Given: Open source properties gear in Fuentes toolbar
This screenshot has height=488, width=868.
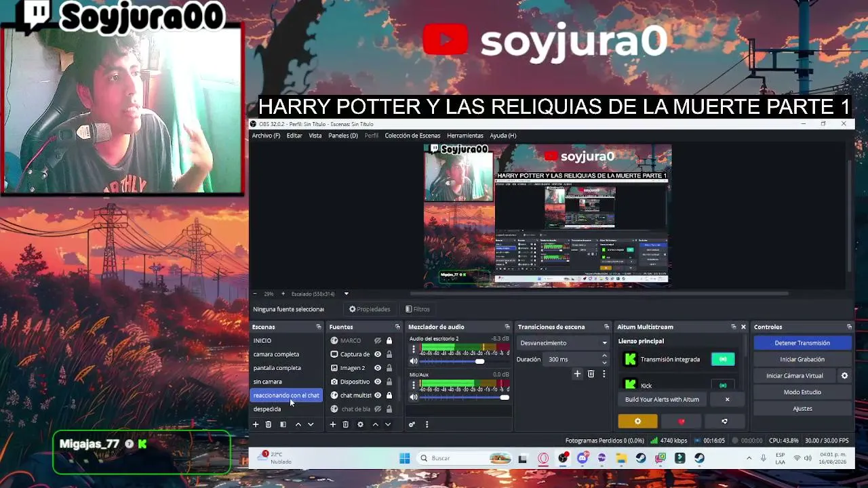Looking at the screenshot, I should tap(360, 424).
